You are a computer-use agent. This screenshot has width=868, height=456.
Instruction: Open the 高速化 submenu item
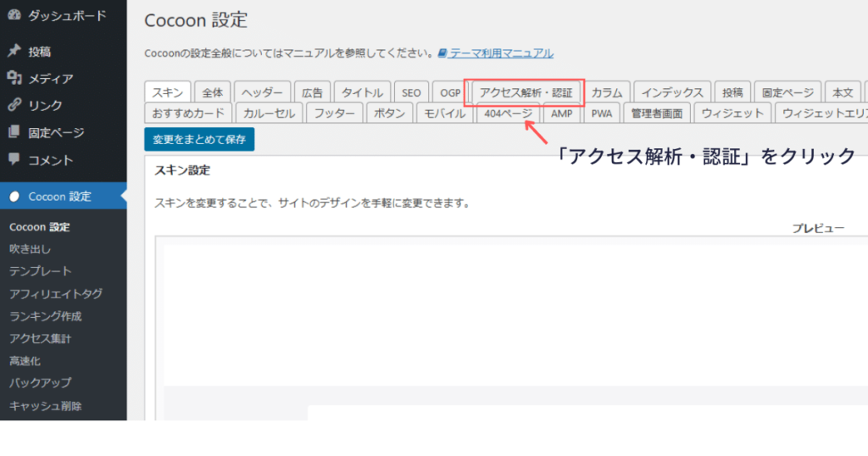point(25,361)
